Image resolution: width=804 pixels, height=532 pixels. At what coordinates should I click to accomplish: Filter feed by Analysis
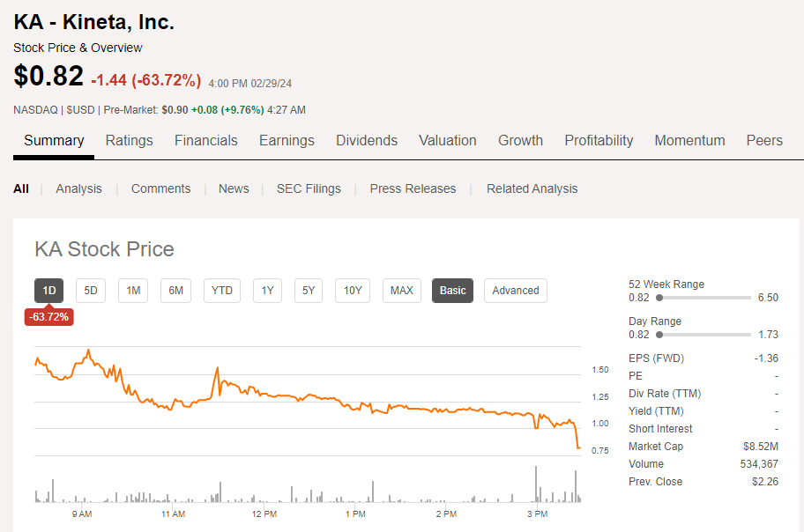pyautogui.click(x=78, y=188)
